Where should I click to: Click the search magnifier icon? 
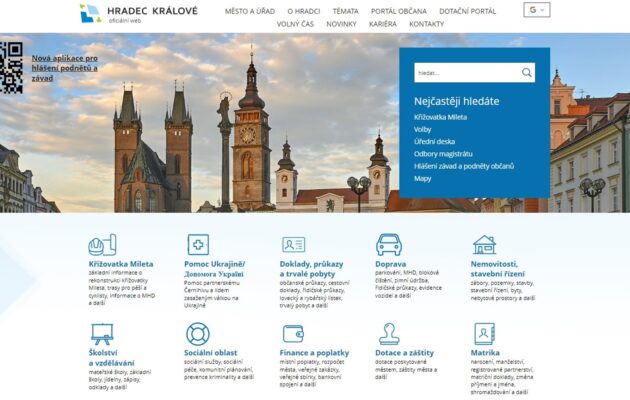pyautogui.click(x=526, y=73)
